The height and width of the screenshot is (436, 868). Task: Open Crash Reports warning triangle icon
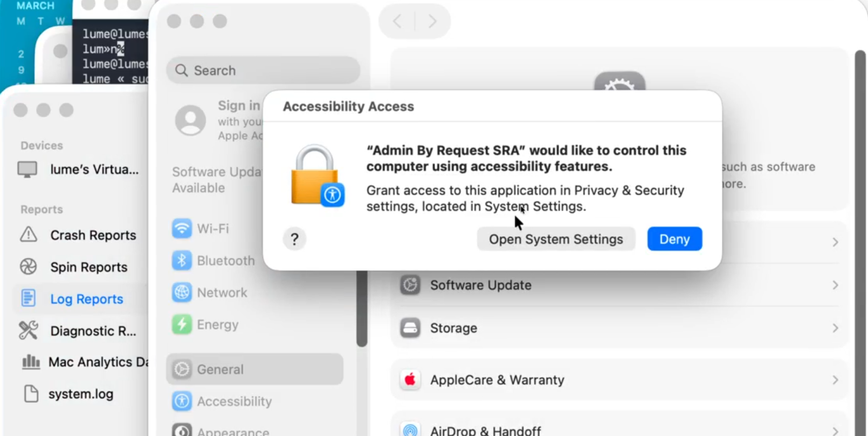(x=29, y=235)
